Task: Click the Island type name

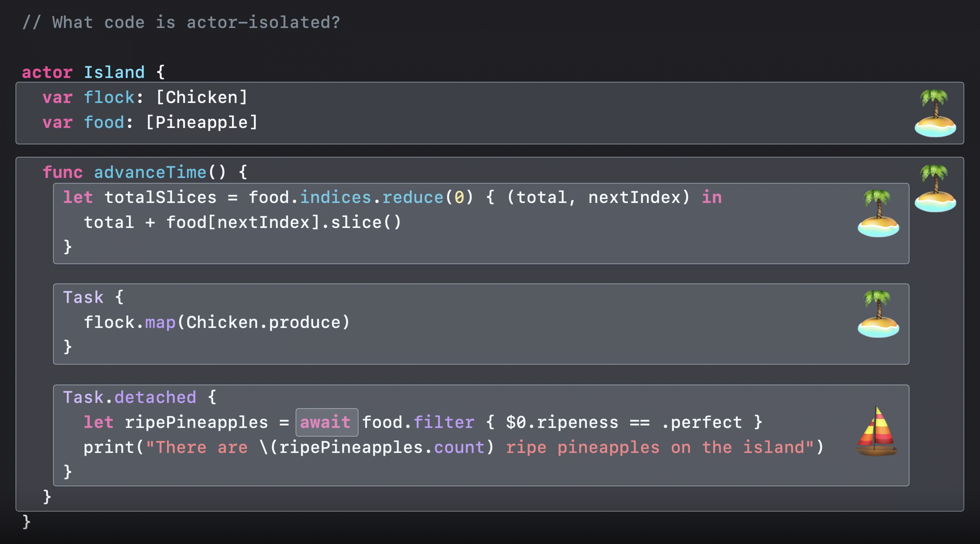Action: pos(114,72)
